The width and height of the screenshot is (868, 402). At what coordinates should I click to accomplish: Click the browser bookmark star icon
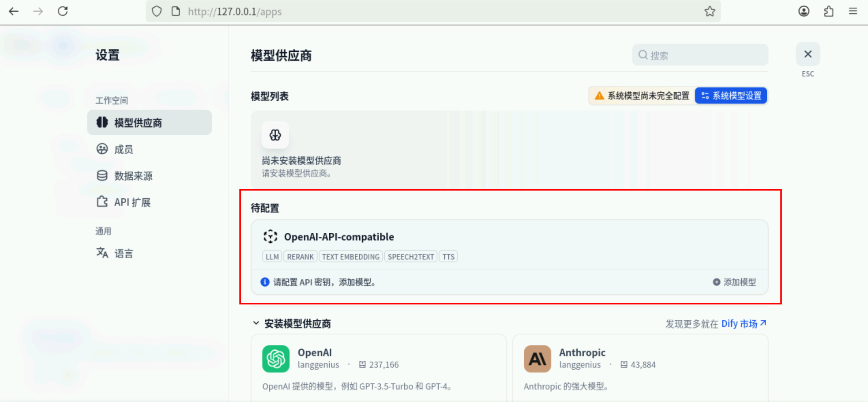coord(709,11)
